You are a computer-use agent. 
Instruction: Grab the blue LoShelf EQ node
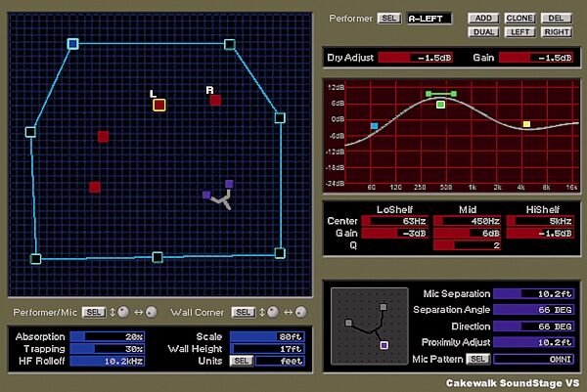pos(374,126)
